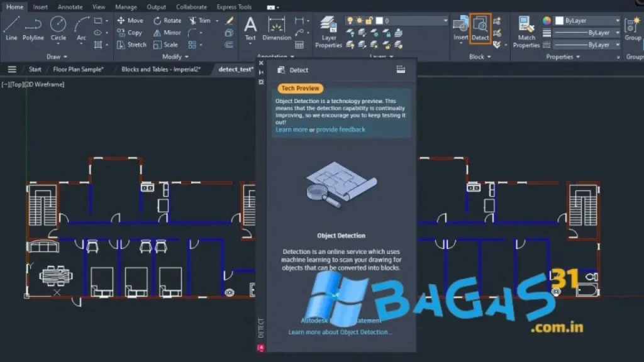Viewport: 644px width, 362px height.
Task: Open the View ribbon tab
Action: [99, 7]
